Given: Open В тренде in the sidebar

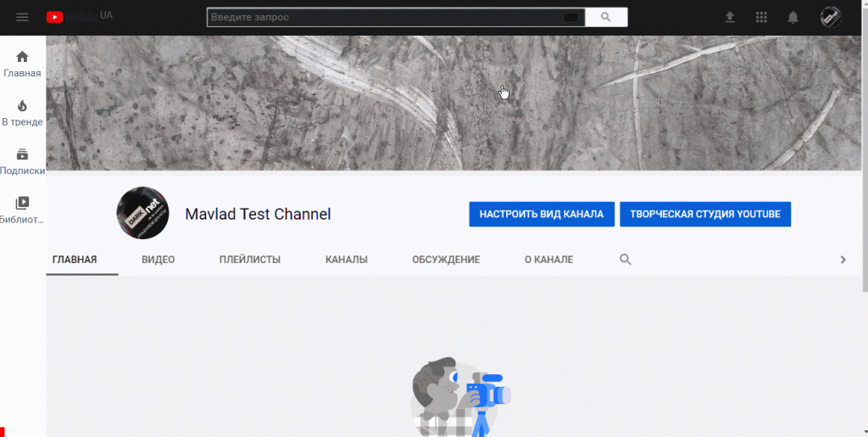Looking at the screenshot, I should coord(22,113).
